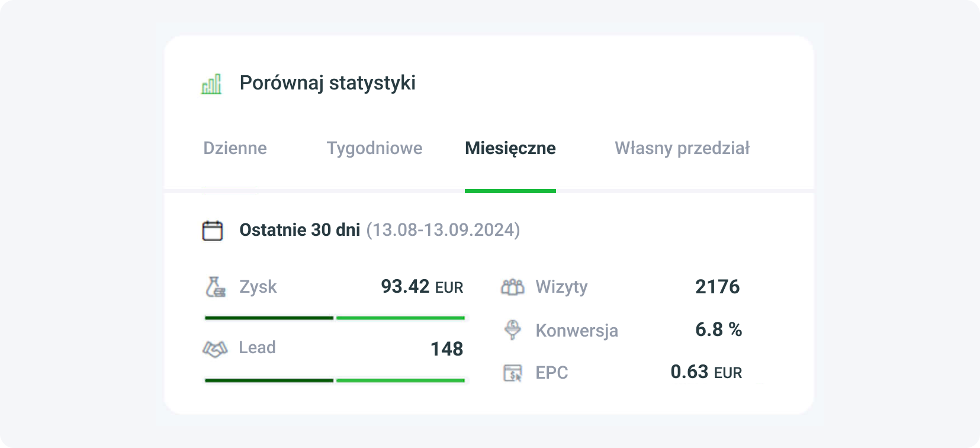Screen dimensions: 980x448
Task: Click the 0.63 EUR EPC value
Action: (x=706, y=372)
